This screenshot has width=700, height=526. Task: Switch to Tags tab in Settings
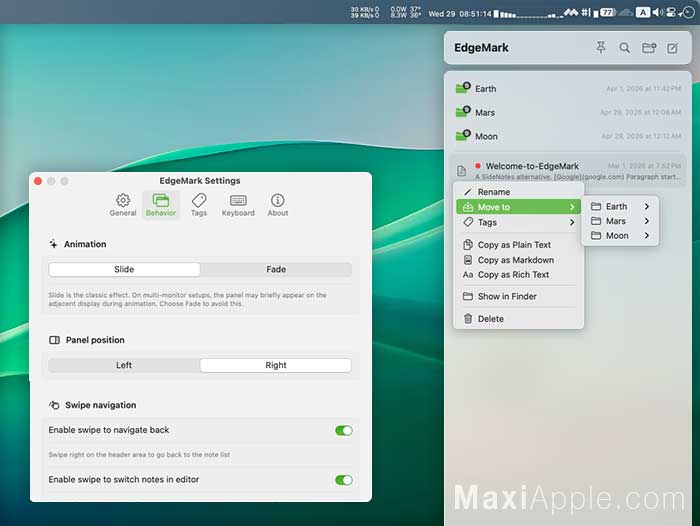click(x=199, y=205)
